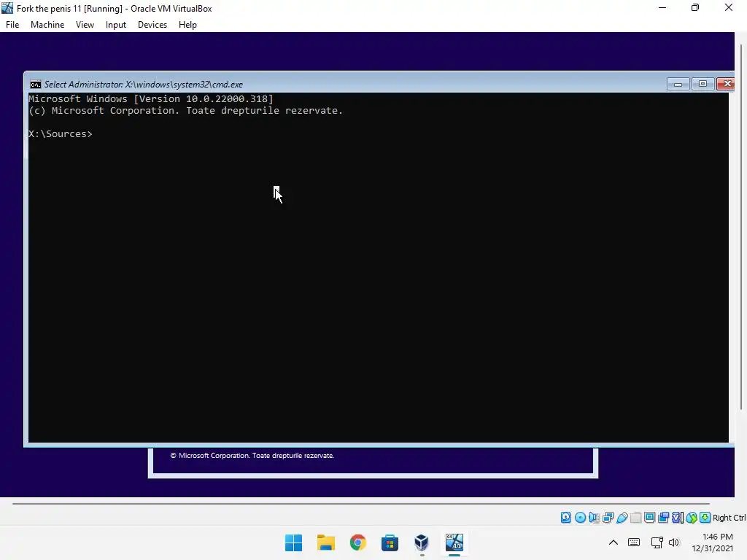Click the audio status icon

click(x=594, y=518)
